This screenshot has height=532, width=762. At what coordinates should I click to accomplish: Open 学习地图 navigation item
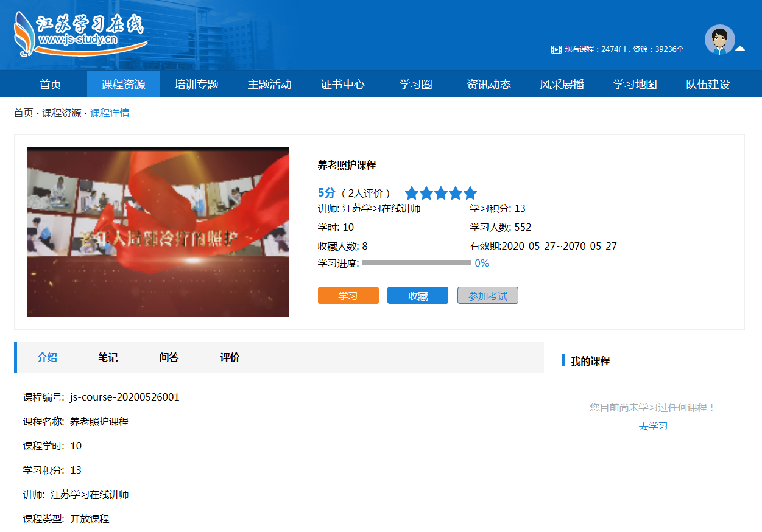click(635, 85)
